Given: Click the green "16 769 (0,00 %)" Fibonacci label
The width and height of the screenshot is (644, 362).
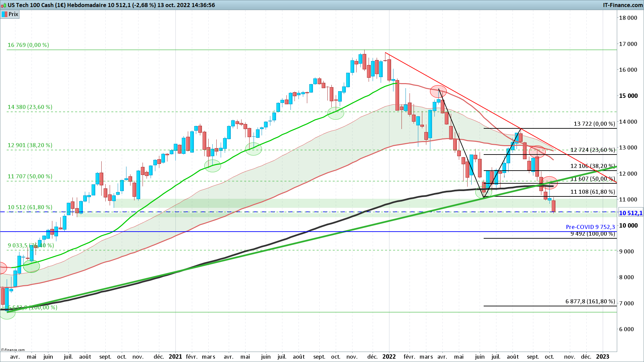Looking at the screenshot, I should 28,45.
